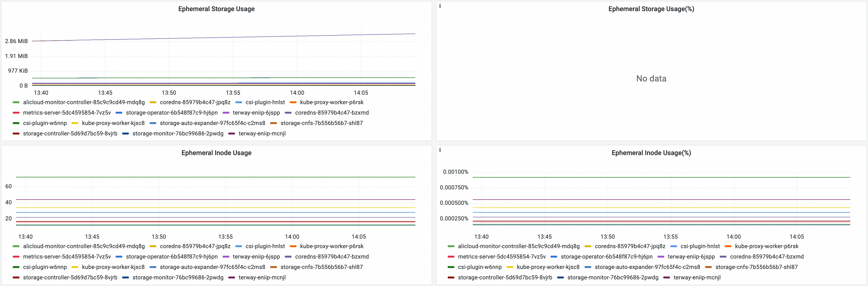Screen dimensions: 868x286
Task: Toggle csi-plugin-w6nnp in Ephemeral Storage Usage legend
Action: (x=45, y=123)
